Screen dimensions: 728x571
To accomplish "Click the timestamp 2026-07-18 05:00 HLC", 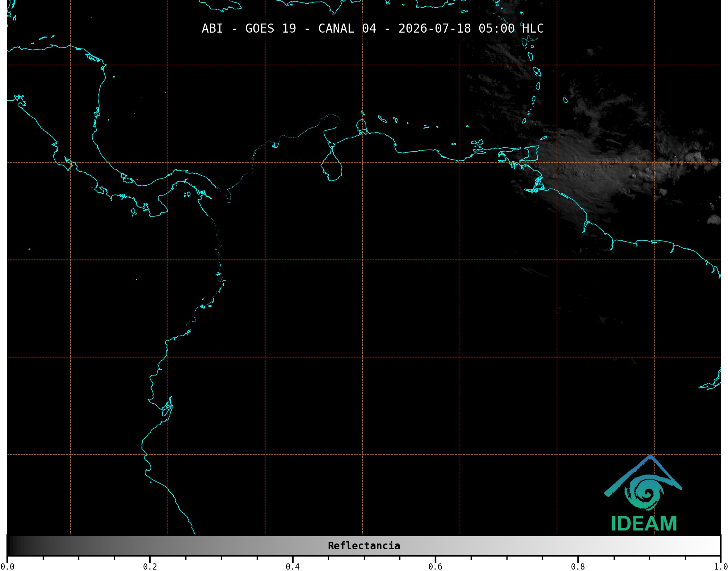I will tap(471, 28).
